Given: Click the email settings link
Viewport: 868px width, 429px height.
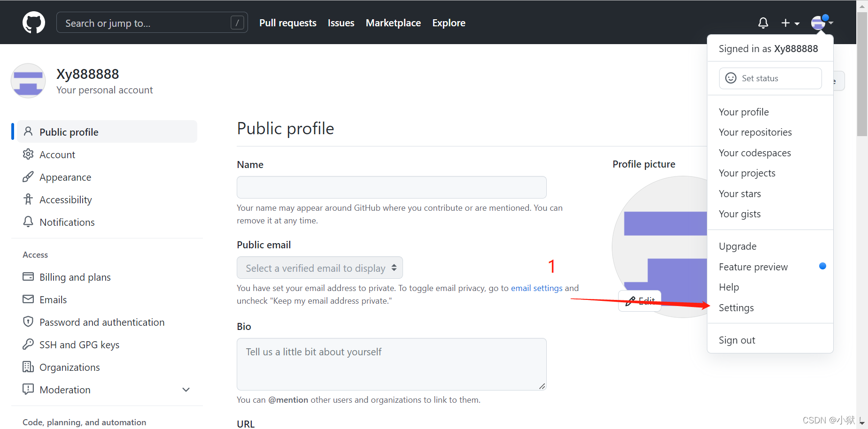Looking at the screenshot, I should pyautogui.click(x=536, y=288).
